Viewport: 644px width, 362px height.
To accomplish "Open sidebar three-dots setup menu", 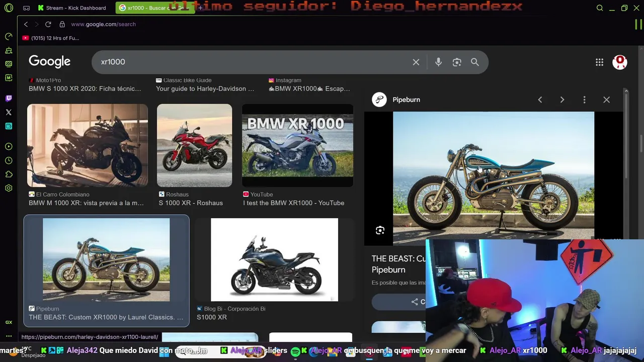I will pos(9,336).
